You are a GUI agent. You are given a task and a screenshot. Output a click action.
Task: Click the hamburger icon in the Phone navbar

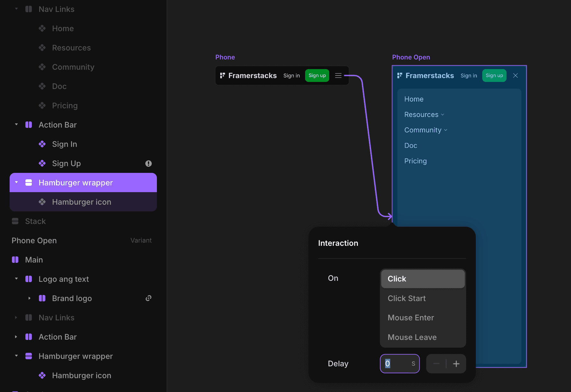coord(338,76)
